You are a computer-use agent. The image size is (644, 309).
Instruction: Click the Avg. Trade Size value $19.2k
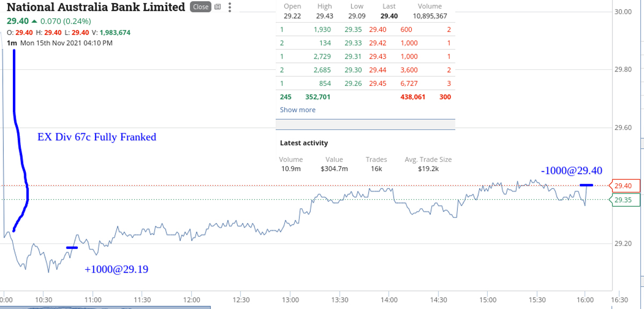click(428, 169)
